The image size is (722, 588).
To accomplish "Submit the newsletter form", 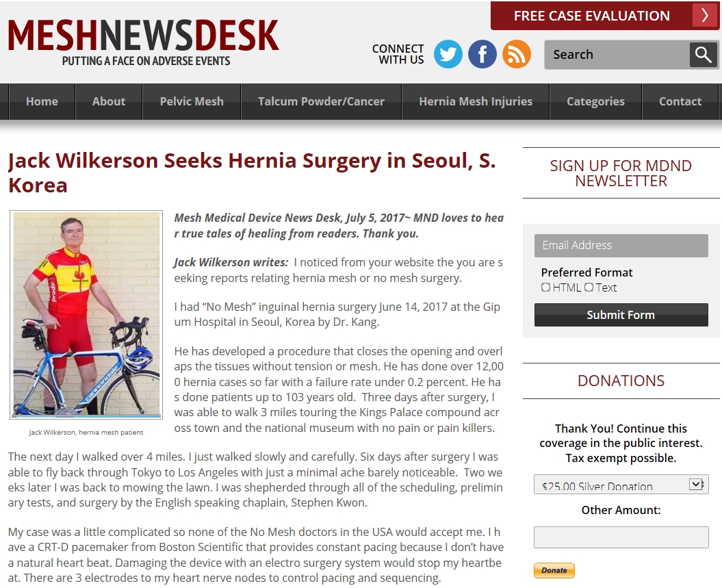I will pyautogui.click(x=621, y=315).
